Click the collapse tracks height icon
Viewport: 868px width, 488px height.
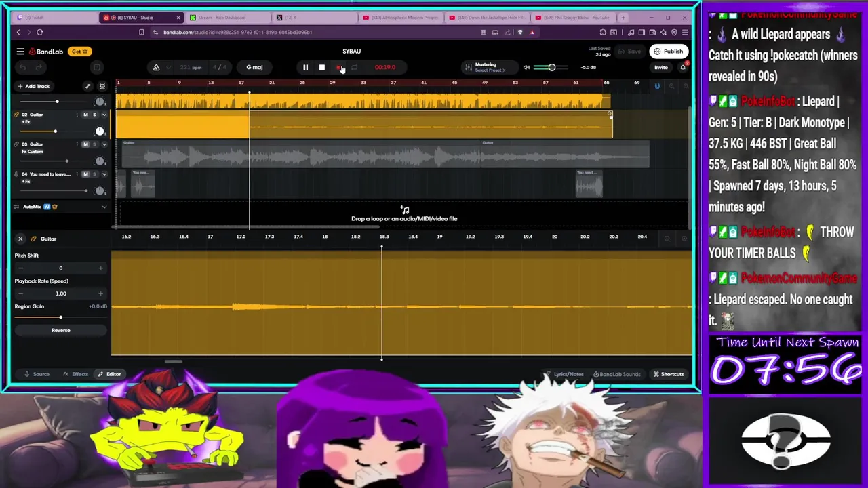pos(102,86)
